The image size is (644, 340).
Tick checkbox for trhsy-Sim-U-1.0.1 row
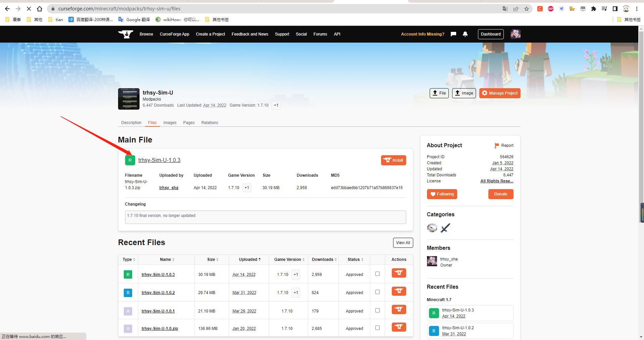[x=377, y=310]
